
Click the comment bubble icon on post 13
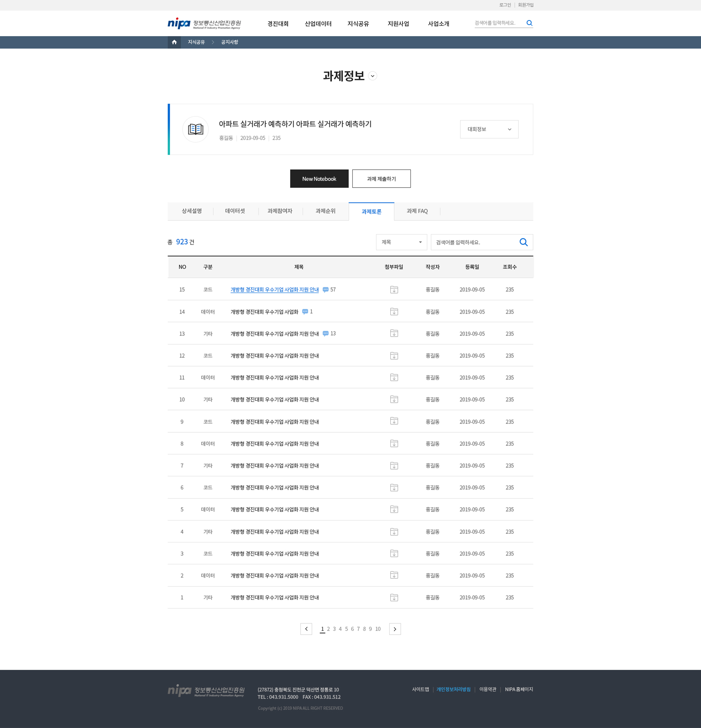pos(325,334)
